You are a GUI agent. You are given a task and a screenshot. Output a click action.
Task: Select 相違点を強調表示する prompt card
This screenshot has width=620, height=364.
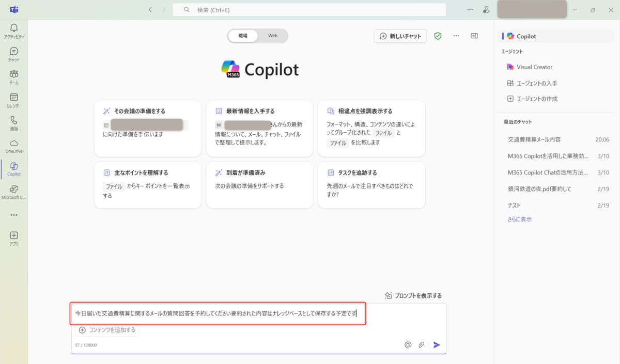pyautogui.click(x=371, y=129)
